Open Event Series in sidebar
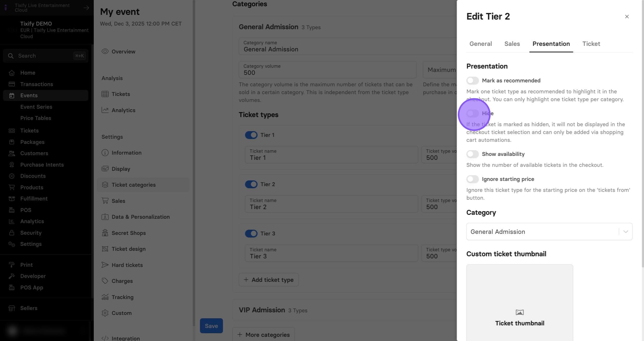The image size is (644, 341). click(x=36, y=107)
